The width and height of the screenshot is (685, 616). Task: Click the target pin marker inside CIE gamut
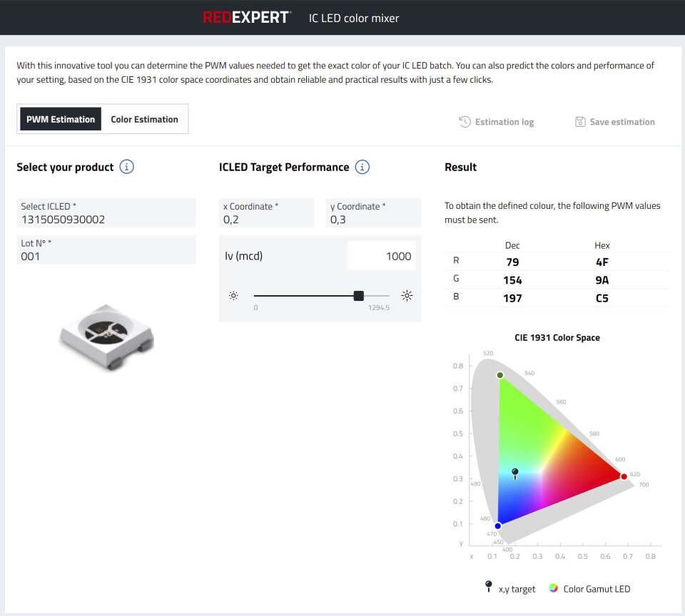[515, 473]
